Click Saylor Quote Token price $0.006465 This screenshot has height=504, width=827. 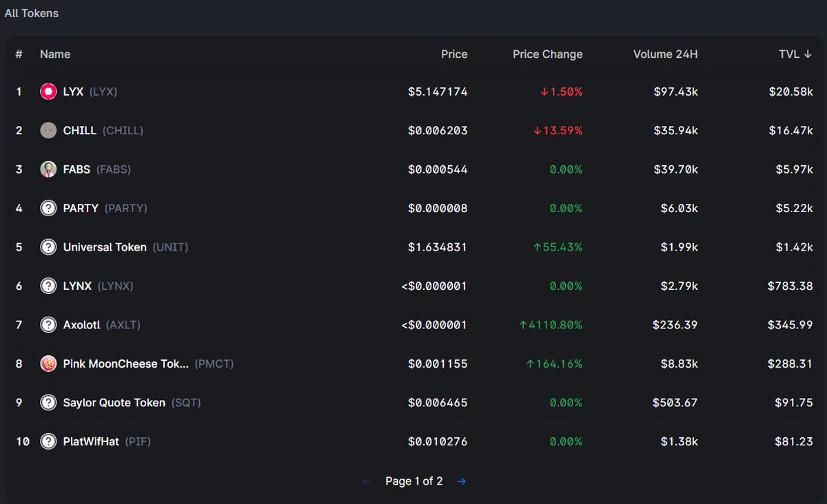click(438, 403)
